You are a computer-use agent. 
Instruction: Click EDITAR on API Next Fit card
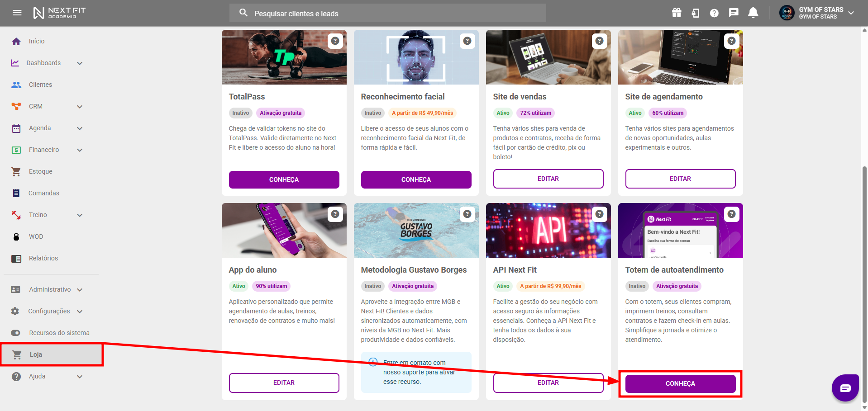tap(548, 383)
